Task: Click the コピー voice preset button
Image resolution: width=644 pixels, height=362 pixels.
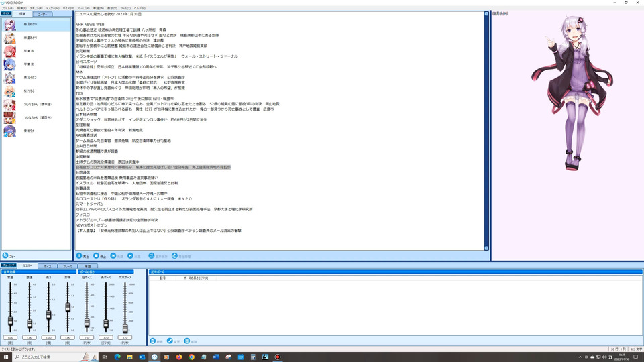Action: pyautogui.click(x=9, y=255)
